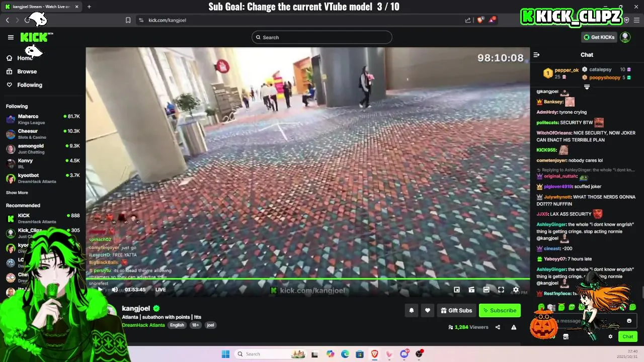Open video player settings gear
644x362 pixels.
[x=516, y=290]
